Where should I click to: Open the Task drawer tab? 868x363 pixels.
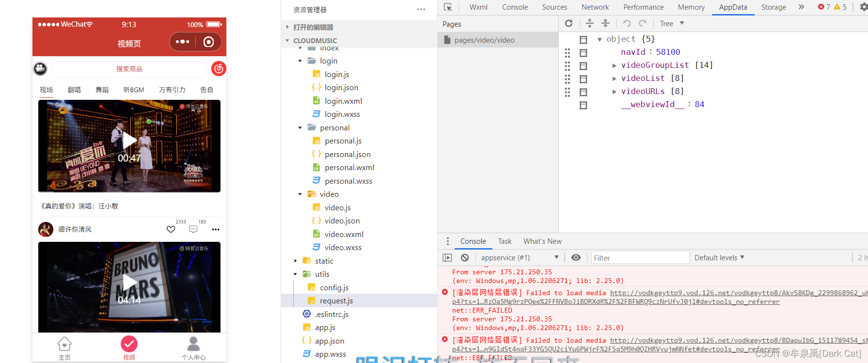click(505, 241)
